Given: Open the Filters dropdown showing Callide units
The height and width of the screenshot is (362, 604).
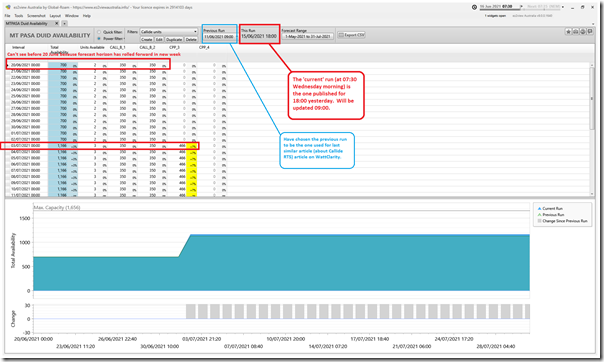Looking at the screenshot, I should [x=168, y=32].
